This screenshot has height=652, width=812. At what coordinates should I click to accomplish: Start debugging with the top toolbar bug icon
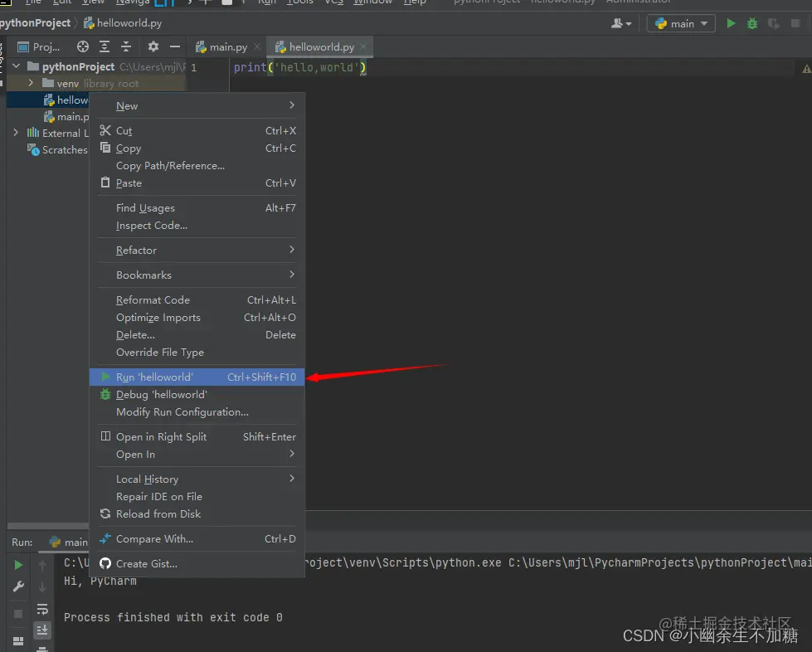coord(752,23)
